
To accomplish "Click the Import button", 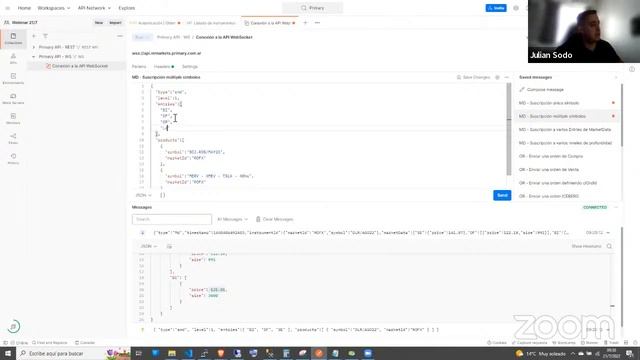I will [116, 23].
